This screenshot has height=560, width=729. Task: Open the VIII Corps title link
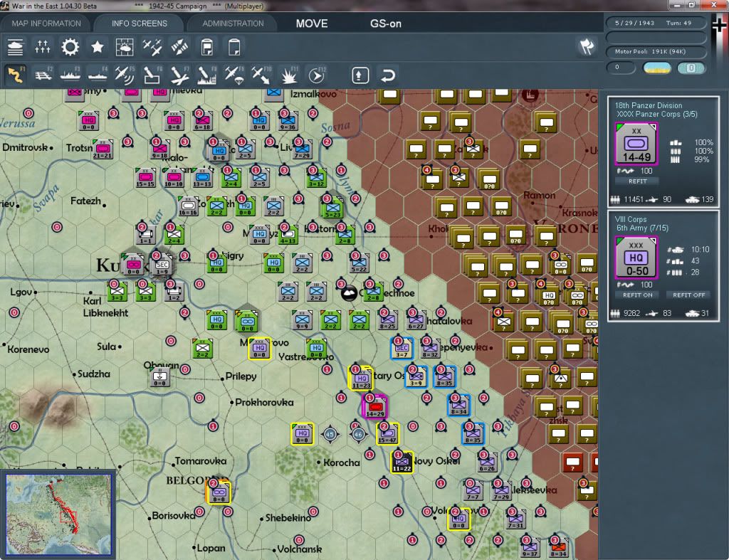(x=631, y=219)
